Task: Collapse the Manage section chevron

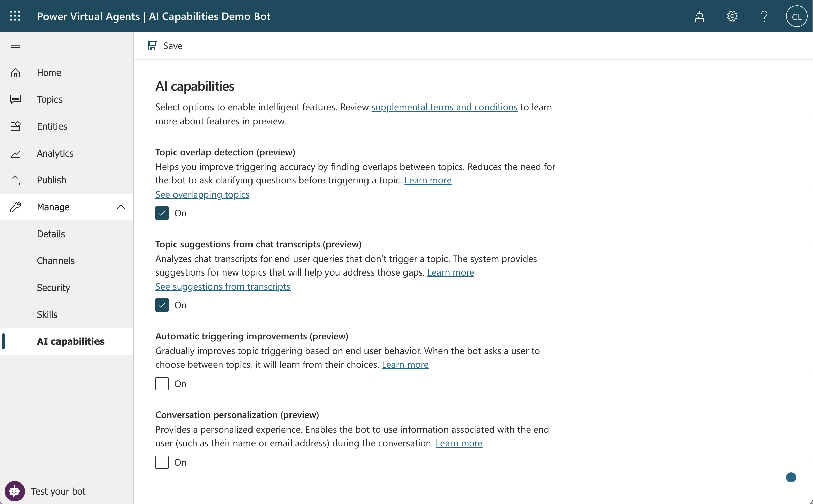Action: (121, 207)
